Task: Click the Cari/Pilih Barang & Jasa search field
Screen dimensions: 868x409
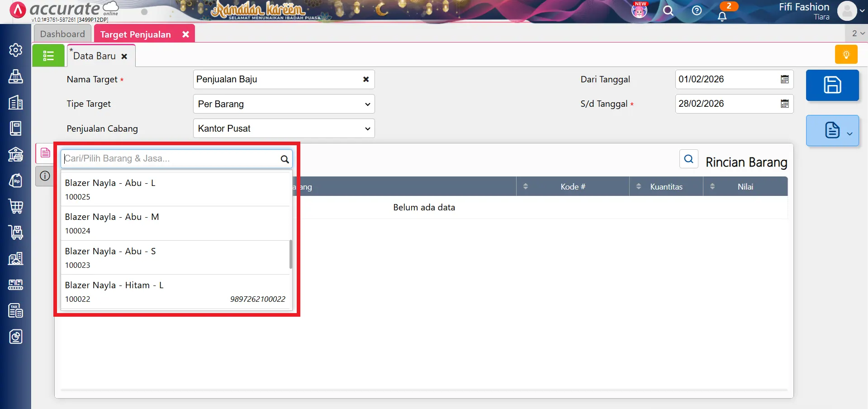Action: (171, 159)
